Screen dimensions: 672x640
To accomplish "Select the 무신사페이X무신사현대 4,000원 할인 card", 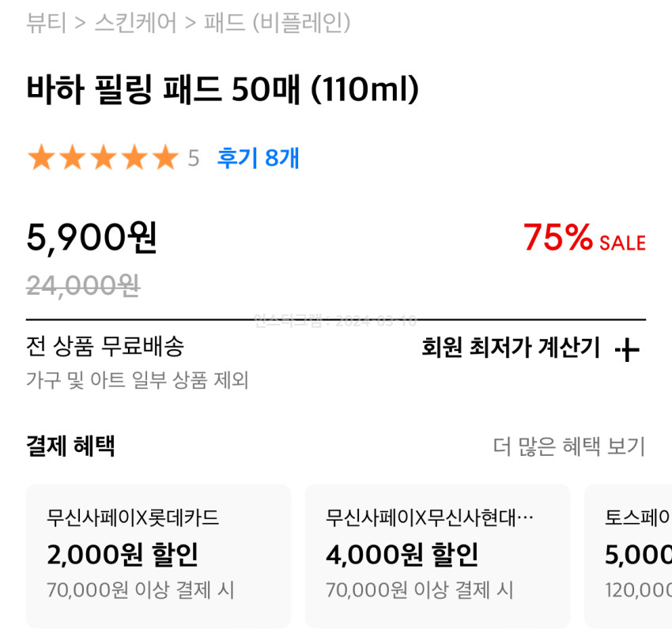I will point(437,555).
